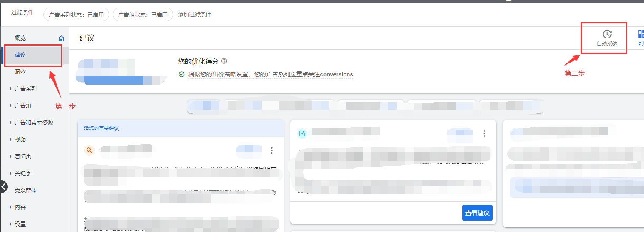Expand 广告和素材资源 section
This screenshot has width=644, height=232.
tap(34, 123)
